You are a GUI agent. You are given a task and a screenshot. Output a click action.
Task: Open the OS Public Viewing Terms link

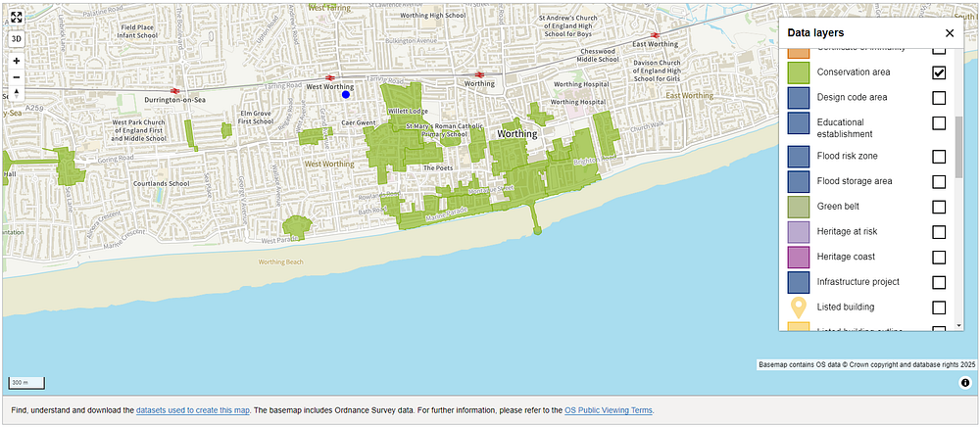click(x=609, y=410)
